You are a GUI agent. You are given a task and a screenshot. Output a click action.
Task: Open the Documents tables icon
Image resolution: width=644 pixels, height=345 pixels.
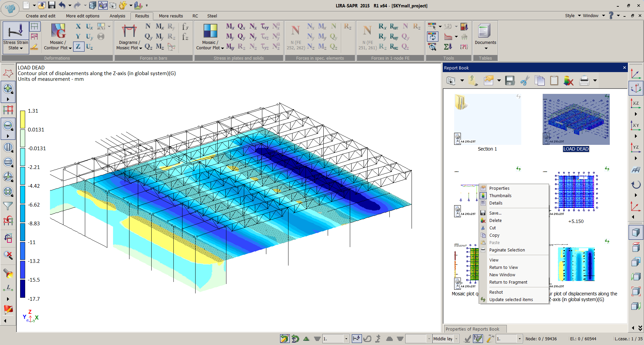pos(485,31)
